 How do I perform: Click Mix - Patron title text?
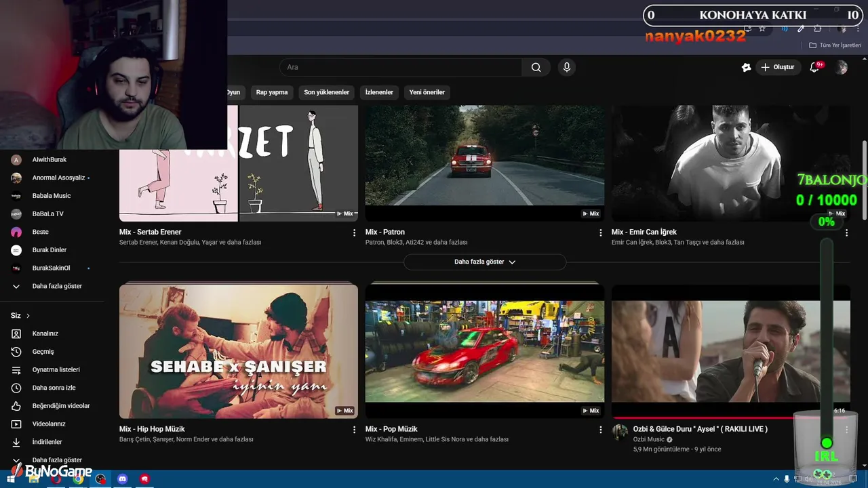(385, 232)
